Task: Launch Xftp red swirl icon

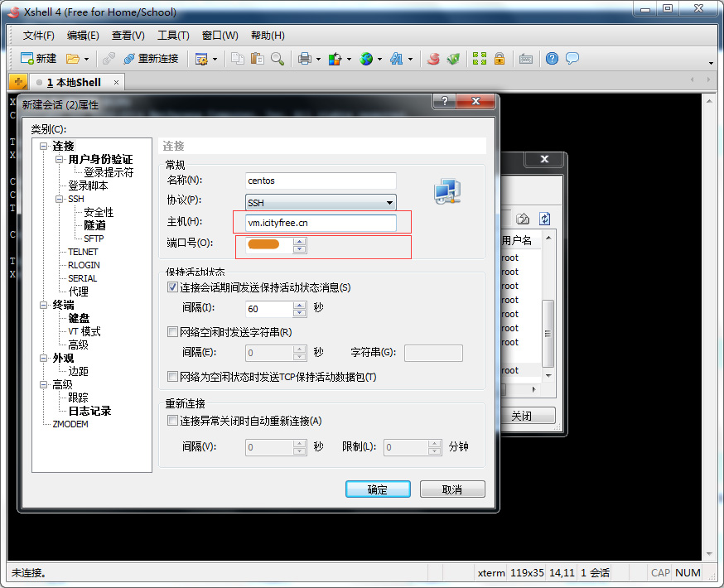Action: pos(433,59)
